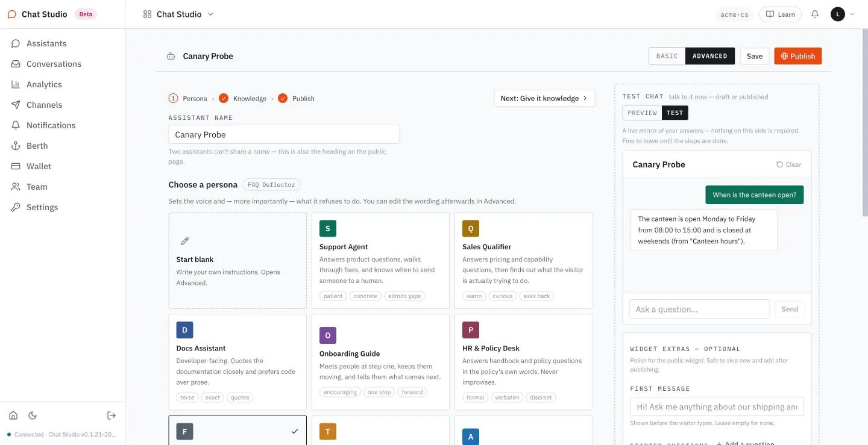
Task: Click the First Message input field
Action: tap(717, 406)
